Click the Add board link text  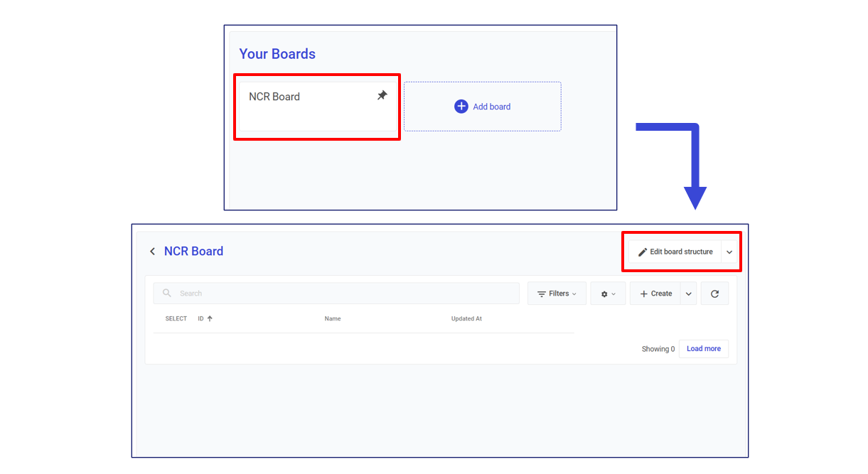[x=492, y=107]
